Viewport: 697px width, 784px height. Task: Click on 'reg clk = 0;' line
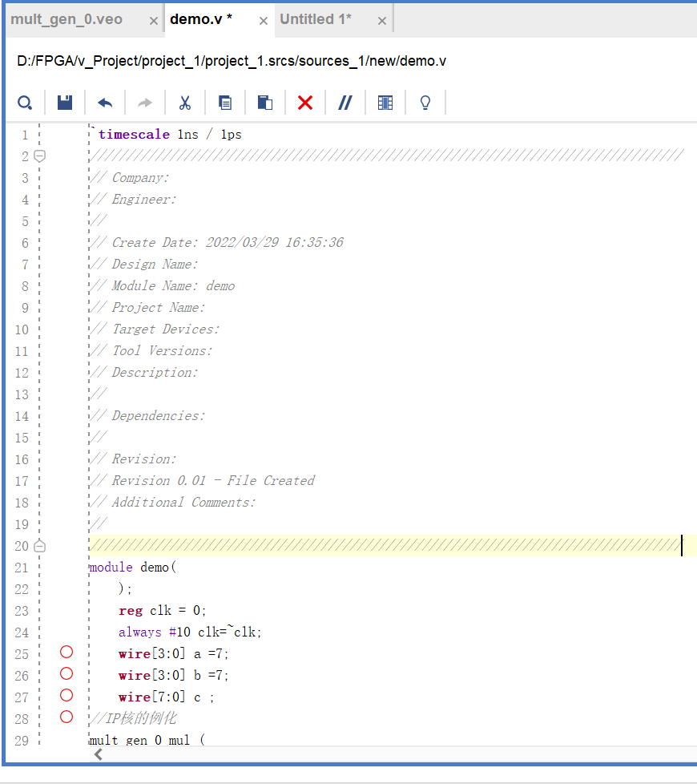[163, 611]
